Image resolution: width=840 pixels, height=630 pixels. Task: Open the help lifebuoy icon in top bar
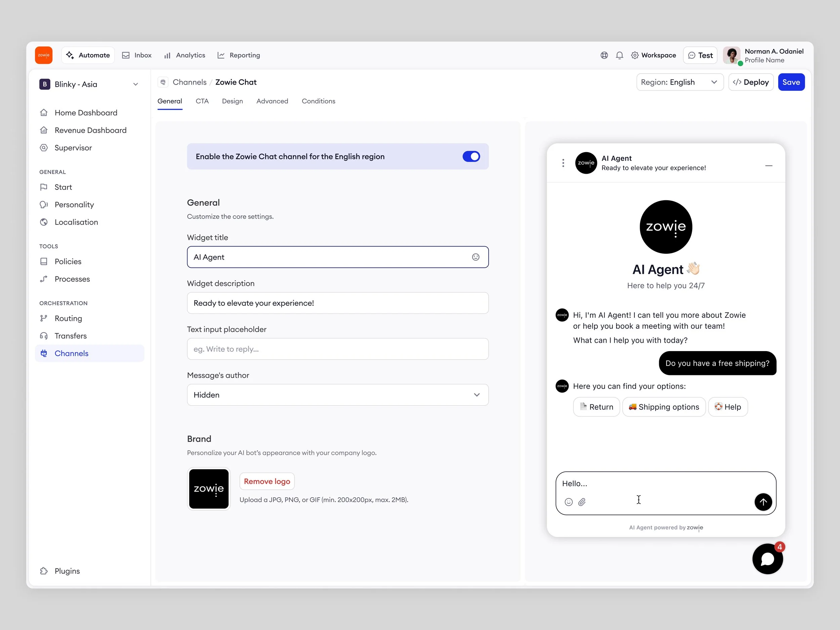click(x=604, y=55)
